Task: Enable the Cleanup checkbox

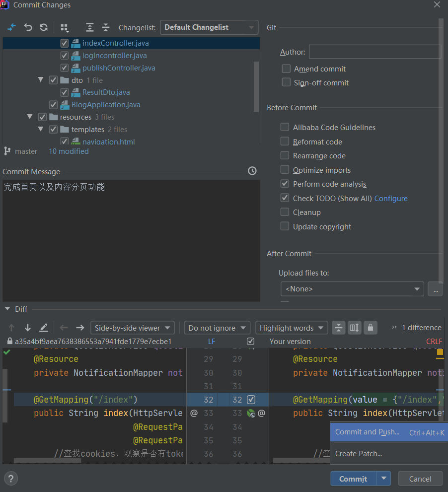Action: click(x=285, y=212)
